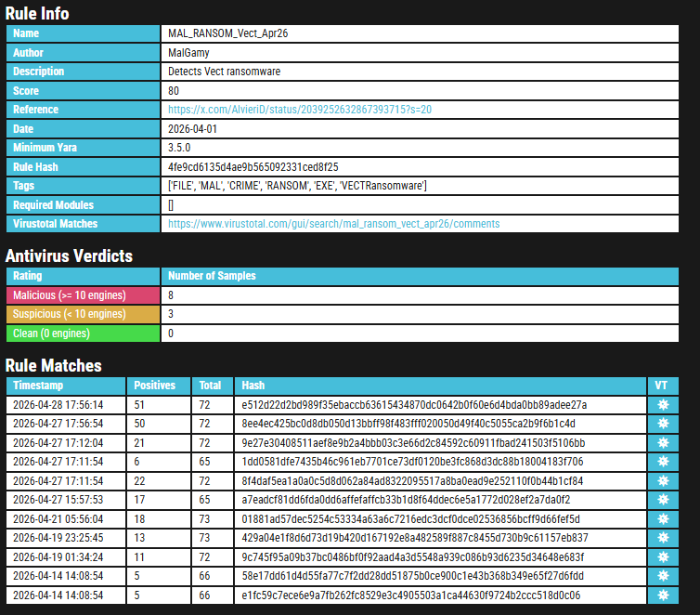Click the score value 80

[x=174, y=91]
